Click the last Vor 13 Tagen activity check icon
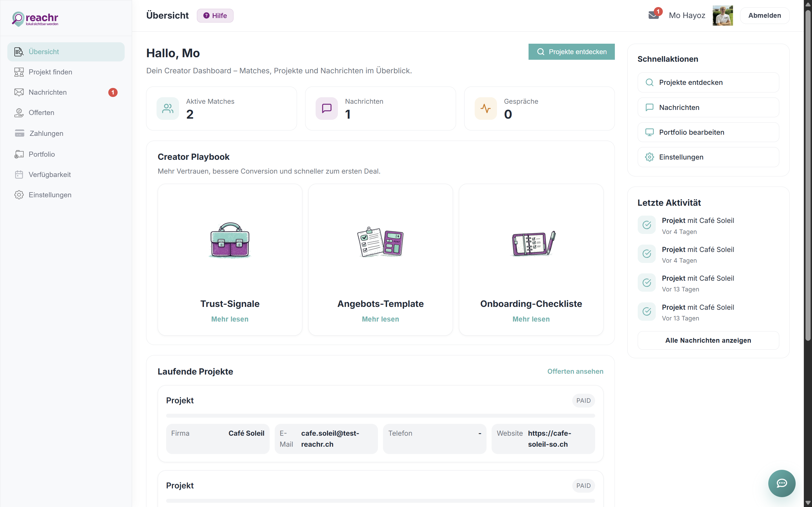Viewport: 812px width, 507px height. point(646,311)
